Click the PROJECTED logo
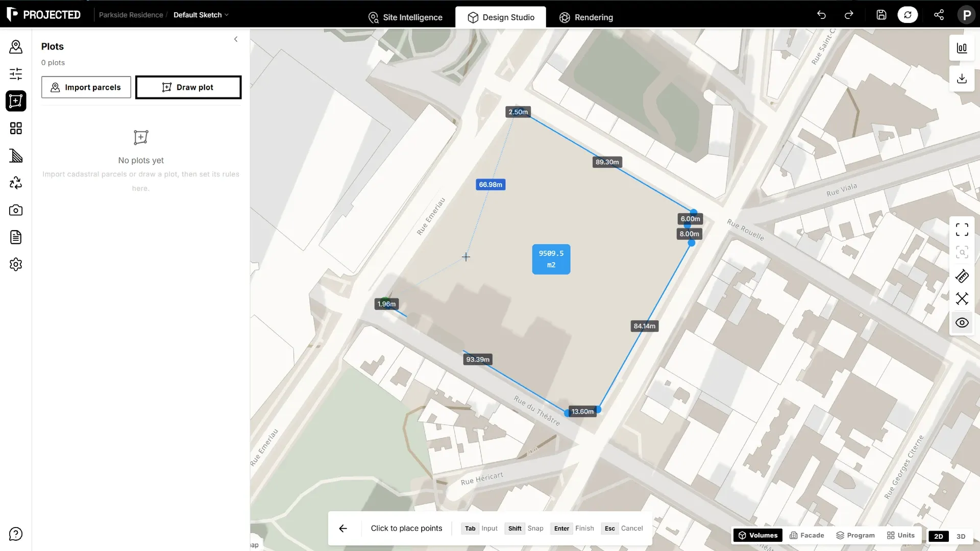Viewport: 980px width, 551px height. 44,15
